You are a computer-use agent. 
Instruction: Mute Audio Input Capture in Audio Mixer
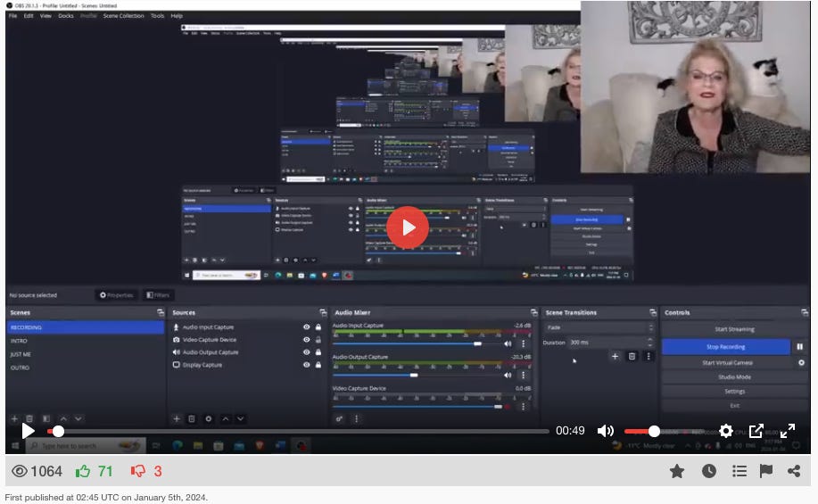[508, 343]
